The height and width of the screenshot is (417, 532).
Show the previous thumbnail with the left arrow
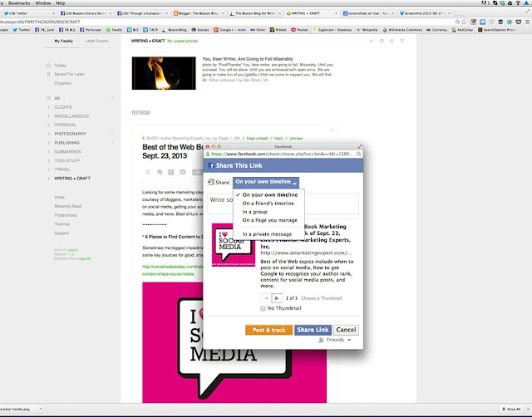click(266, 298)
